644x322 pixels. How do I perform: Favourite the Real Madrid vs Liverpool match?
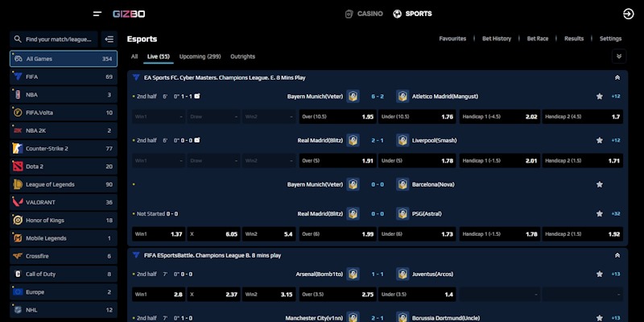tap(599, 140)
